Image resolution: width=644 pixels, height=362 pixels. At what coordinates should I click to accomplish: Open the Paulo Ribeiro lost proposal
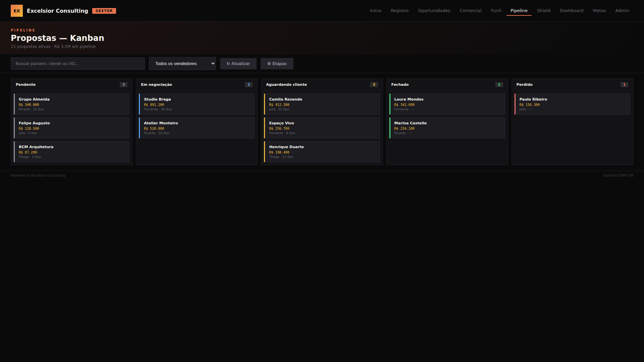[572, 104]
